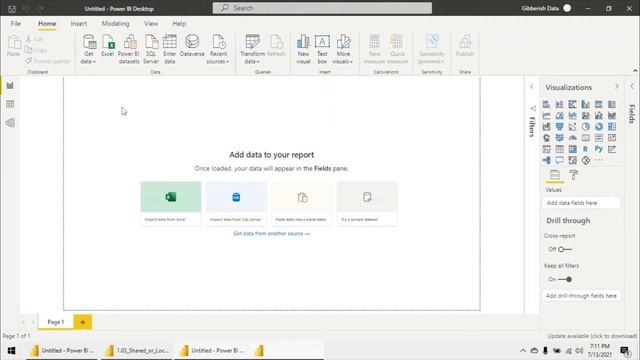Open the Modeling ribbon tab
Image resolution: width=640 pixels, height=360 pixels.
click(116, 24)
